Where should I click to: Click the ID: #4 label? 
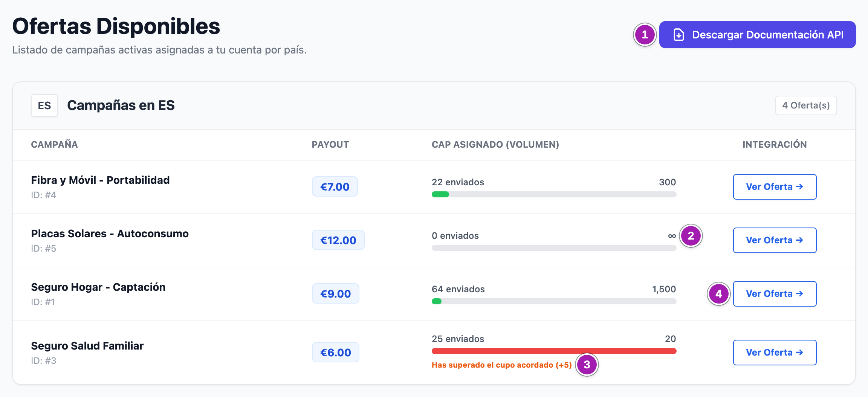(x=43, y=195)
